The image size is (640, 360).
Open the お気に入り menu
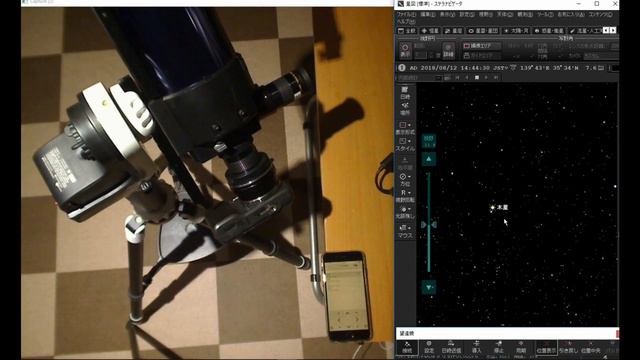click(x=571, y=14)
